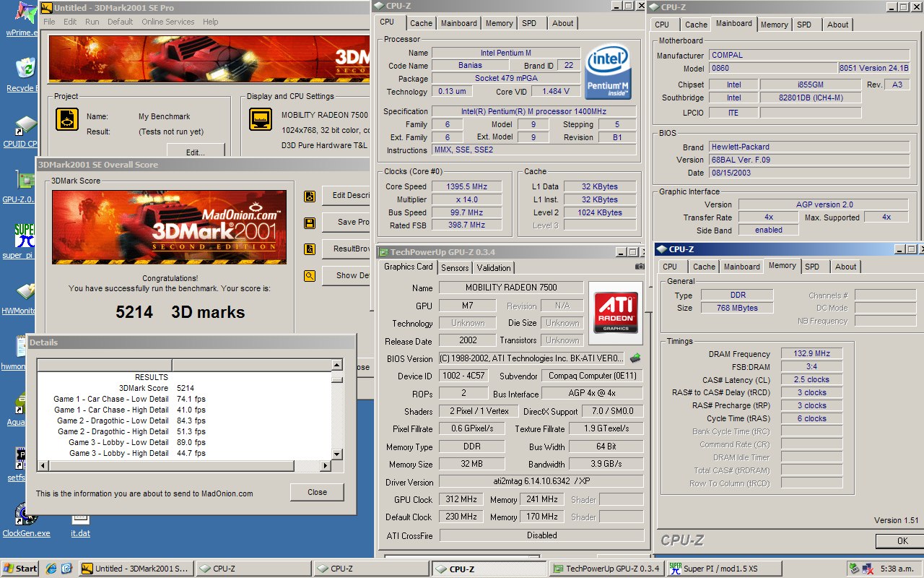Open CPU tab in the Memory CPU-Z window
Viewport: 924px width, 578px height.
670,267
